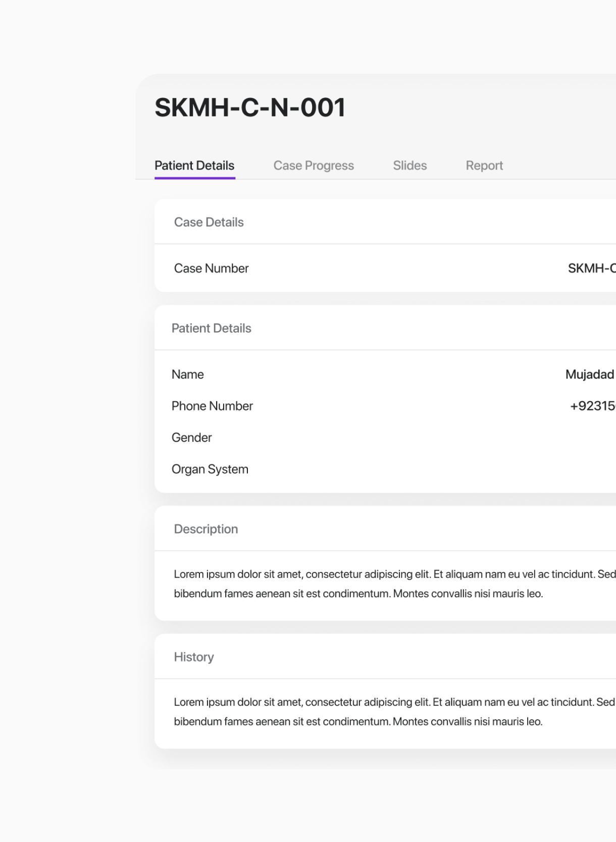Click the History section header
Viewport: 616px width, 842px height.
click(x=194, y=657)
